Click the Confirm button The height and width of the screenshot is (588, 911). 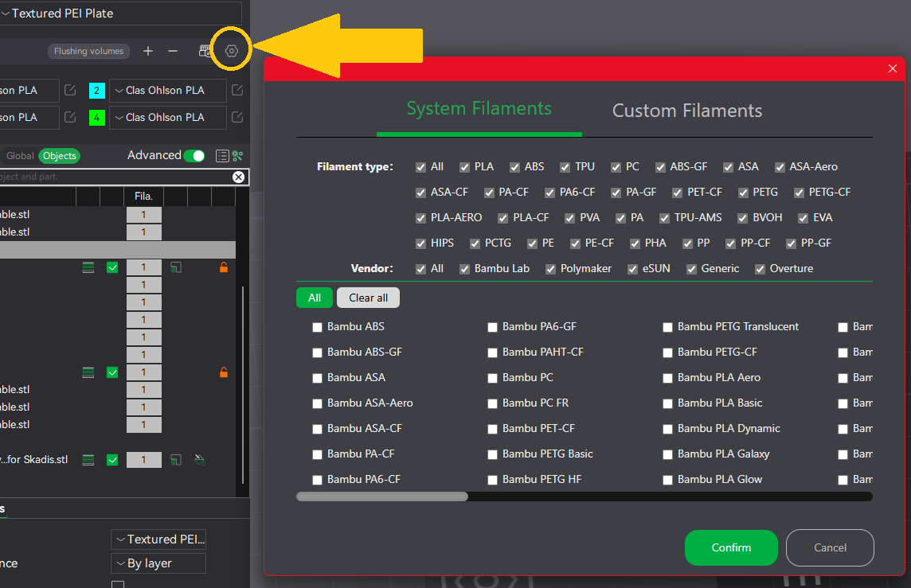(x=731, y=548)
